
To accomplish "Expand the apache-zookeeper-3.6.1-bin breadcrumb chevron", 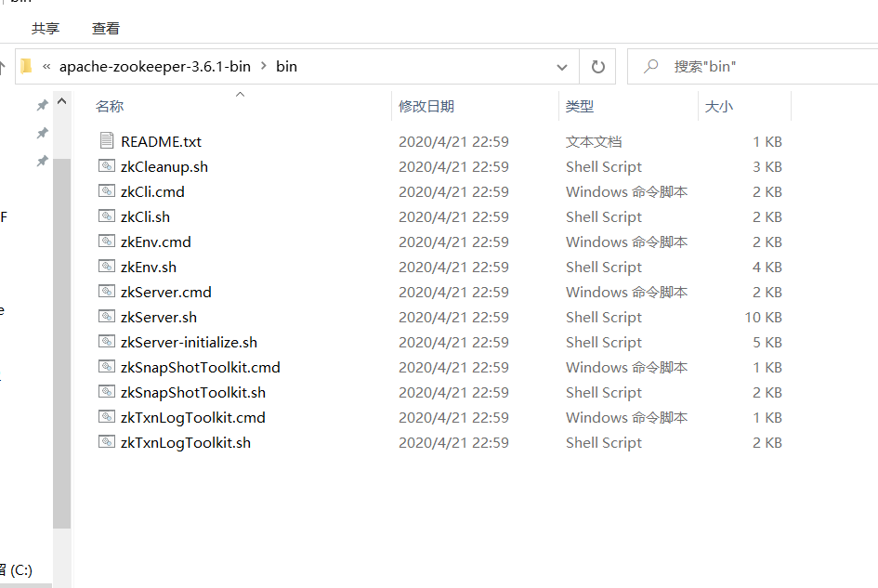I will [x=263, y=66].
